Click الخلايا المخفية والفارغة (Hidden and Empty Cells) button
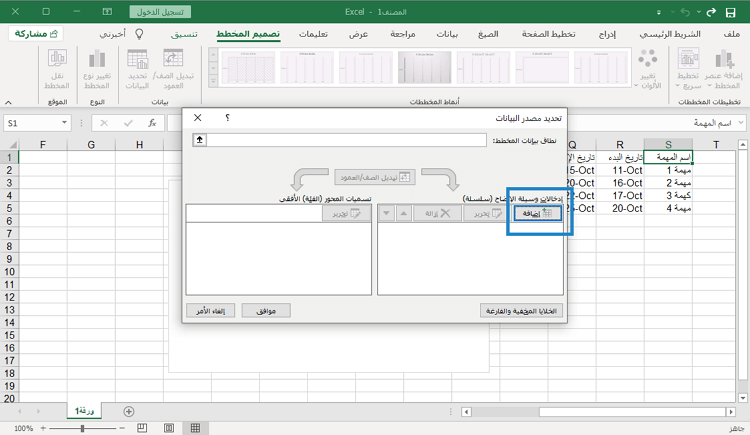Screen dimensions: 750x435 (521, 311)
